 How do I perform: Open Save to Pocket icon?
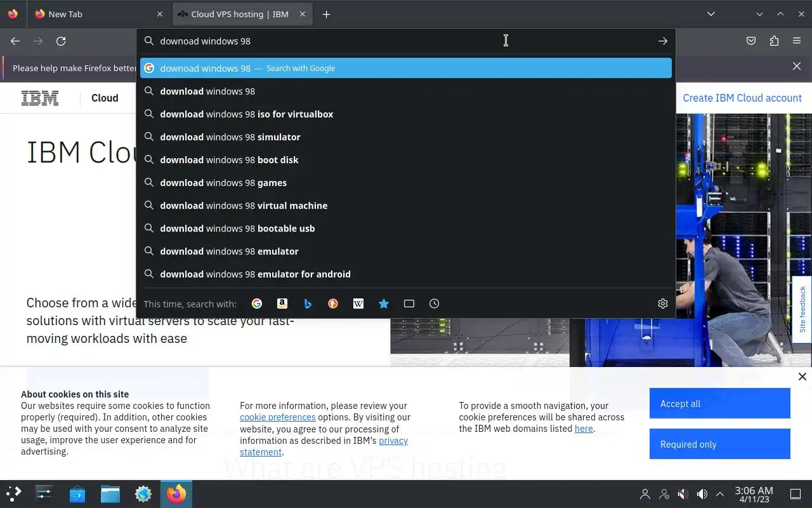[x=751, y=41]
